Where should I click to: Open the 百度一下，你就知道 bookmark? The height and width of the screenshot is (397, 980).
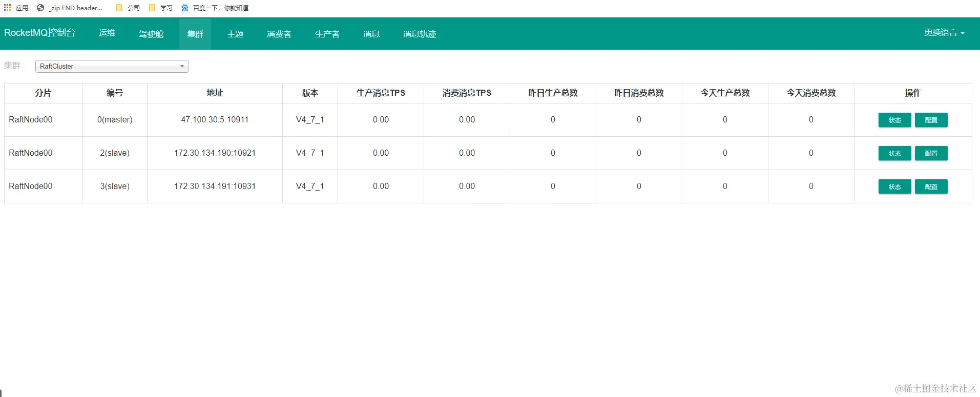215,8
